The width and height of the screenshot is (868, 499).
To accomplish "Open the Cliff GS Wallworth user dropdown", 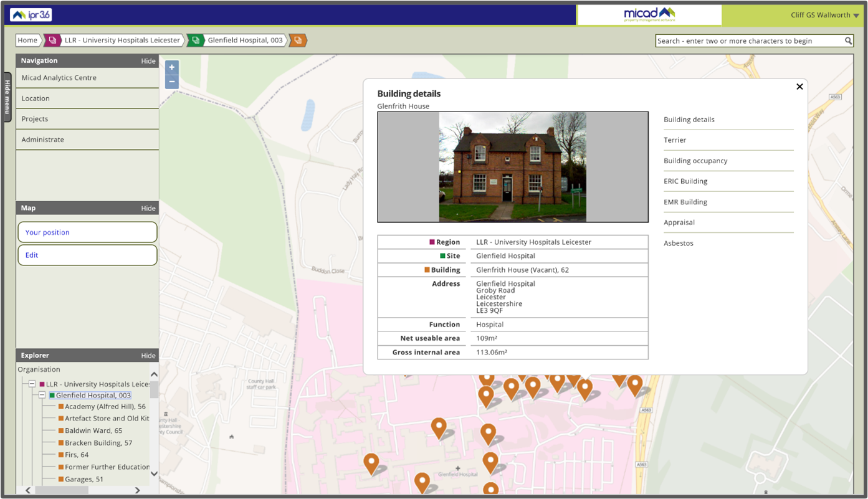I will [825, 15].
